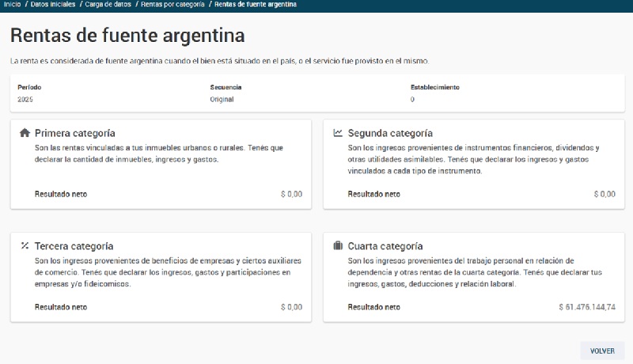
Task: Click the Establecimiento value 0
Action: click(412, 100)
